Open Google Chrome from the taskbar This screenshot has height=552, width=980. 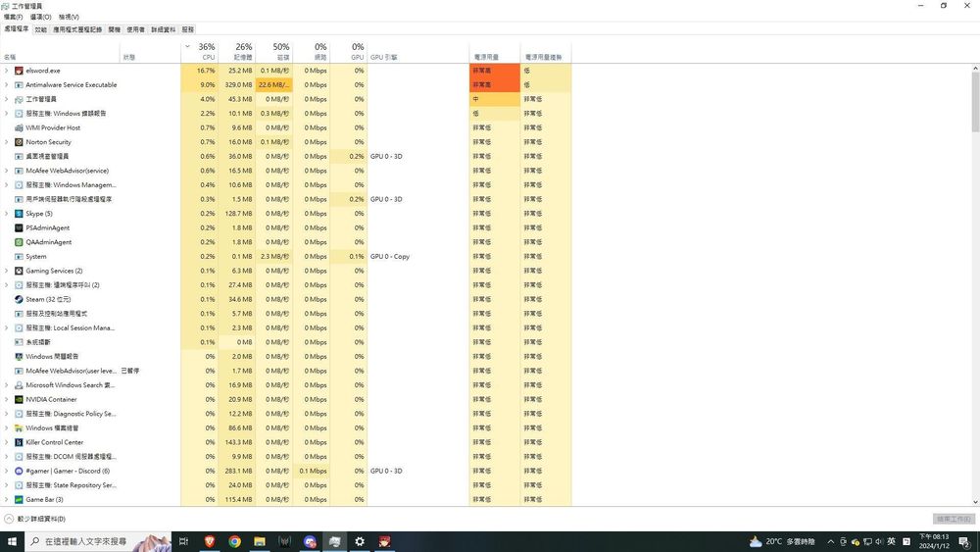(x=235, y=541)
